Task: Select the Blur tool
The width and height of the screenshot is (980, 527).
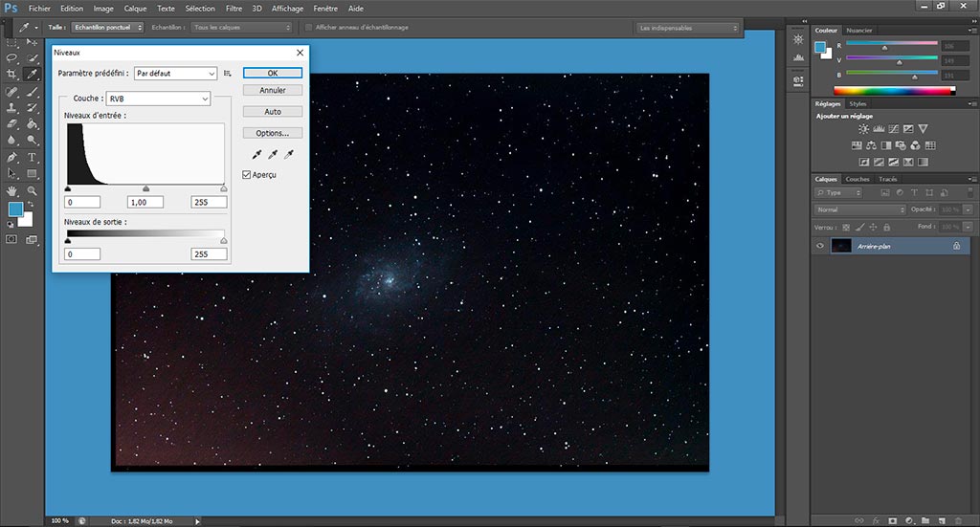Action: 11,140
